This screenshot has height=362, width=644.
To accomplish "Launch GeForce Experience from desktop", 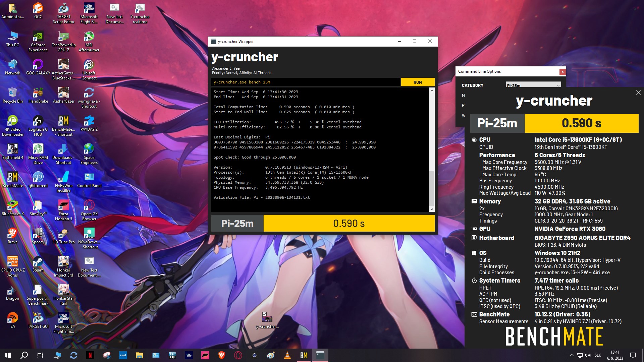I will [x=38, y=42].
